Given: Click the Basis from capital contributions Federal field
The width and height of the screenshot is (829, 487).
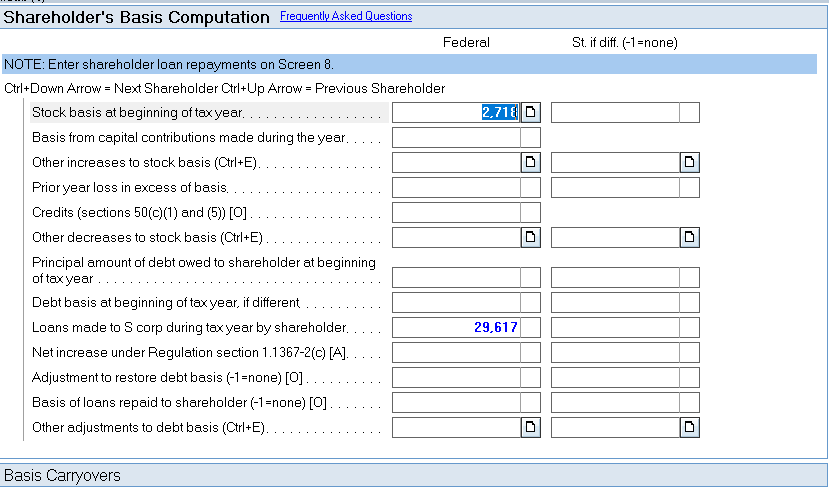Looking at the screenshot, I should pyautogui.click(x=456, y=137).
